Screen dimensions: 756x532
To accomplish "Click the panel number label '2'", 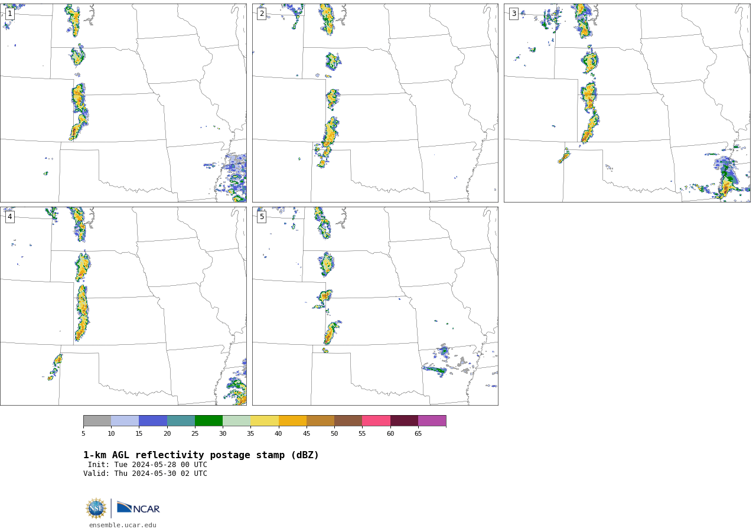I will (x=262, y=14).
